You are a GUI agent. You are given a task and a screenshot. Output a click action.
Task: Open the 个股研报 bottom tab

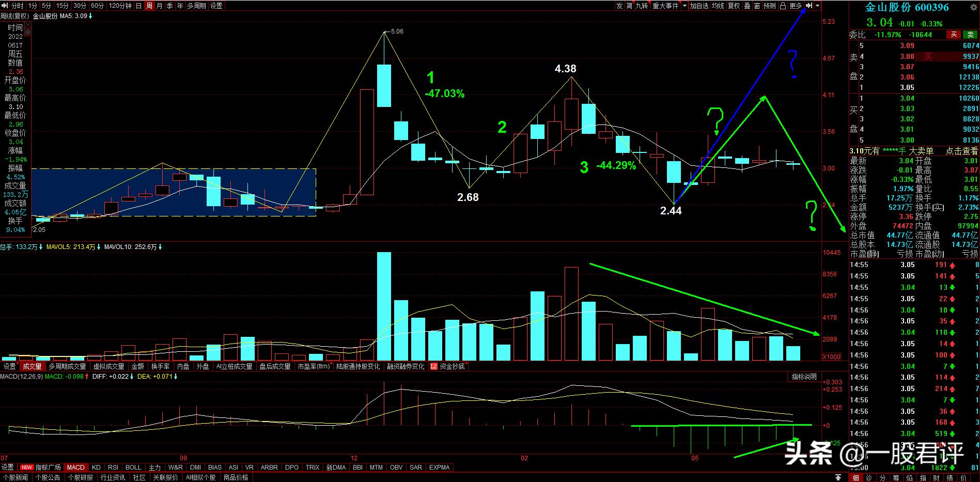80,478
